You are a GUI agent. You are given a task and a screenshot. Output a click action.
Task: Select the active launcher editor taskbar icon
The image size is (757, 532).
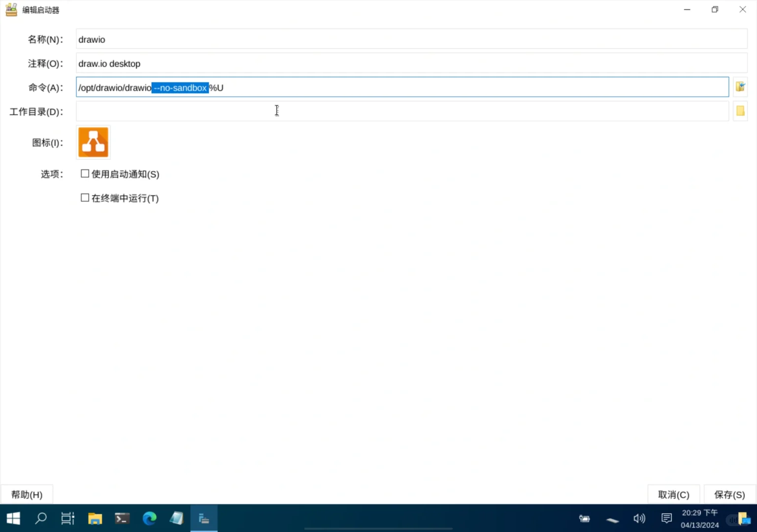(x=204, y=518)
